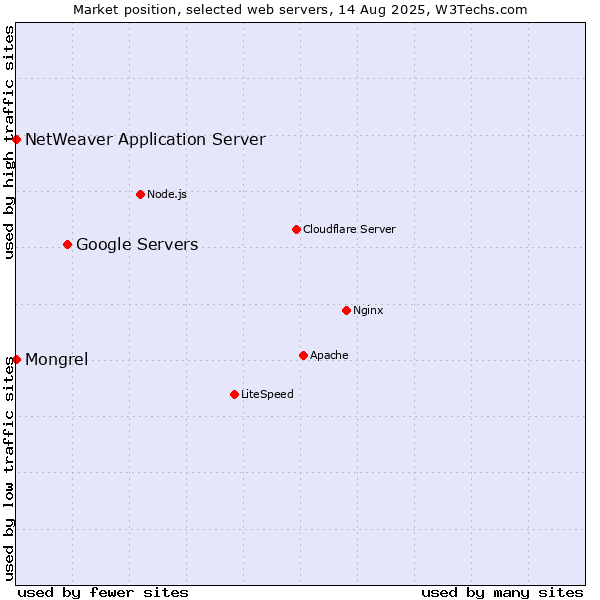Click the Google Servers red data point
Image resolution: width=600 pixels, height=600 pixels.
(68, 245)
